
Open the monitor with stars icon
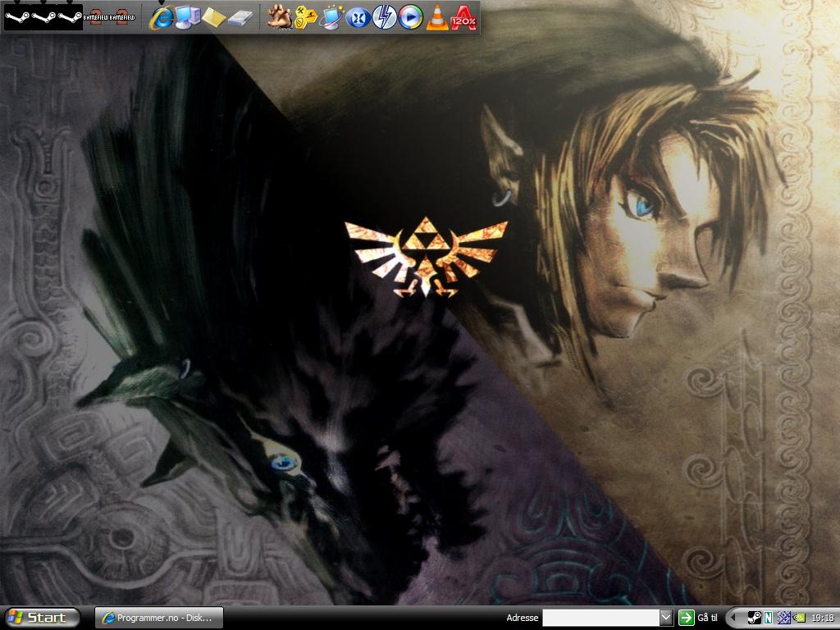click(x=332, y=18)
